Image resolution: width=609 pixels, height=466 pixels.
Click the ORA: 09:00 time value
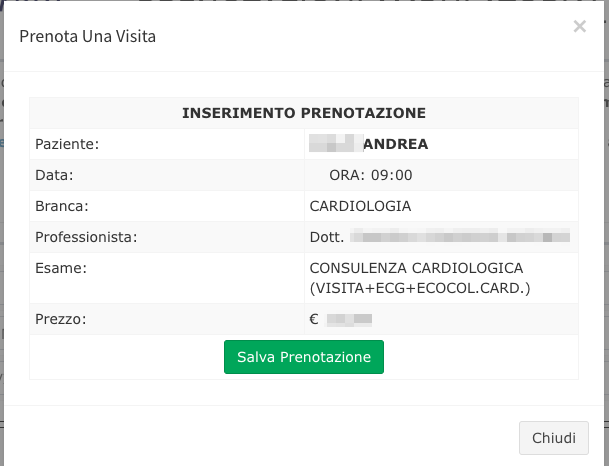click(371, 175)
